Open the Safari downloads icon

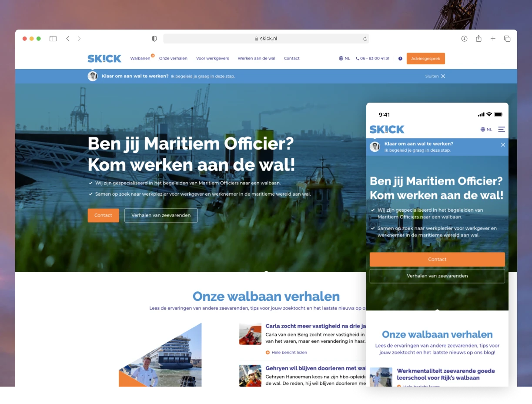point(465,39)
